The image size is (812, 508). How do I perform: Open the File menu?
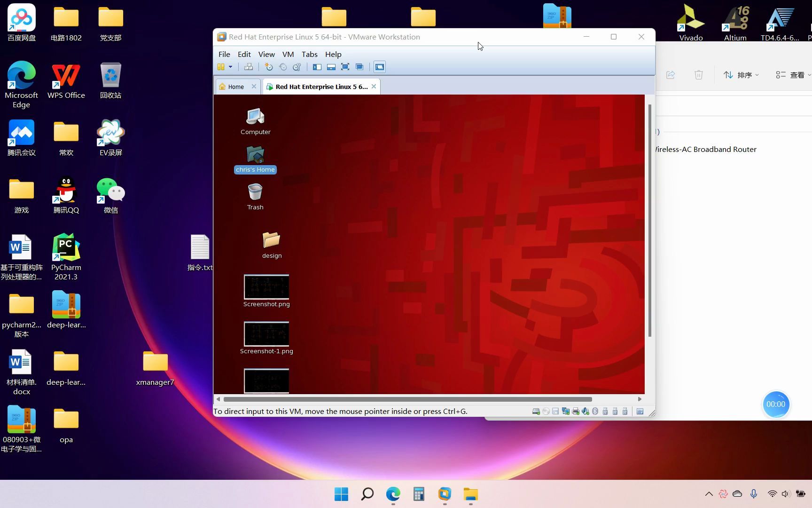point(224,55)
